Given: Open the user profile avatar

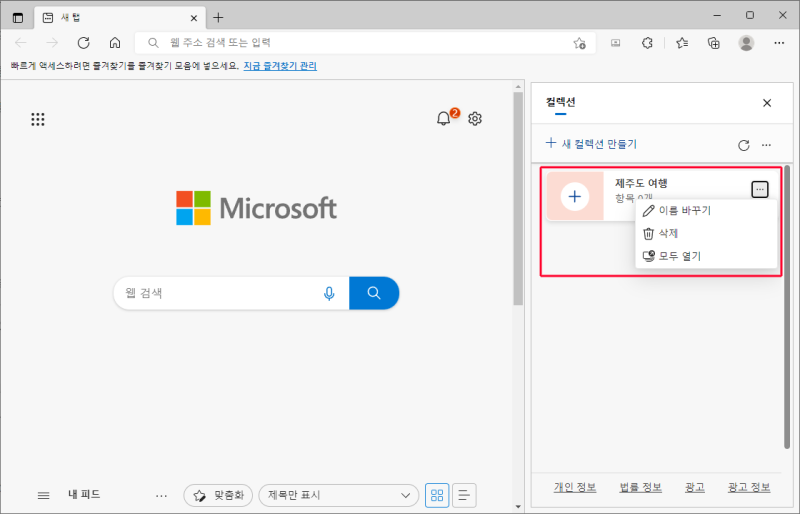Looking at the screenshot, I should click(x=746, y=43).
